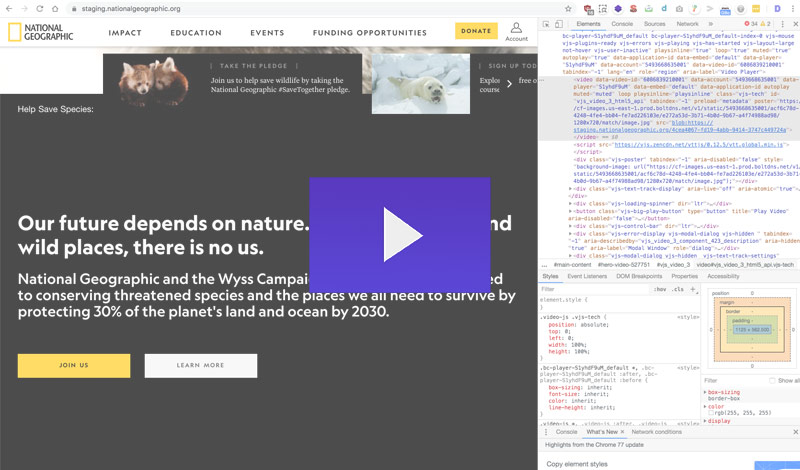Open the red shield extension icon
The width and height of the screenshot is (800, 470).
[x=588, y=9]
